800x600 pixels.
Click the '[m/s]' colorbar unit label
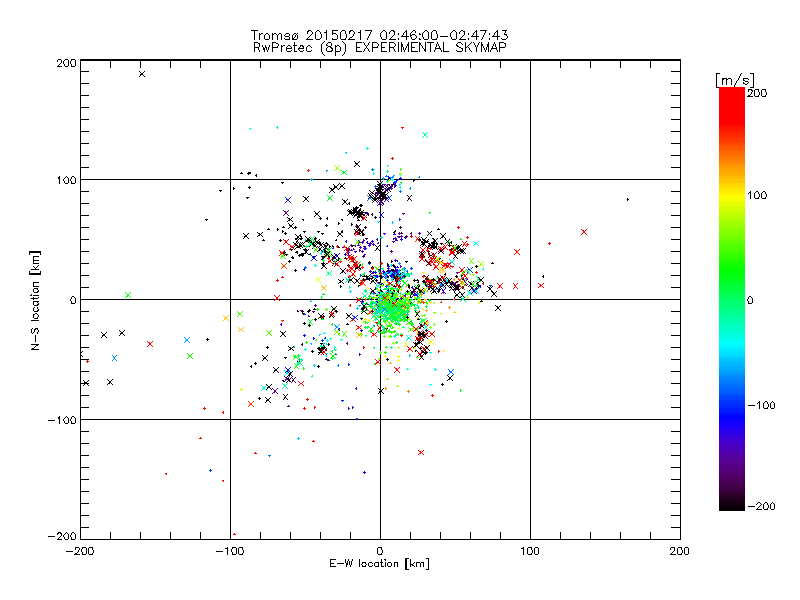click(x=735, y=80)
